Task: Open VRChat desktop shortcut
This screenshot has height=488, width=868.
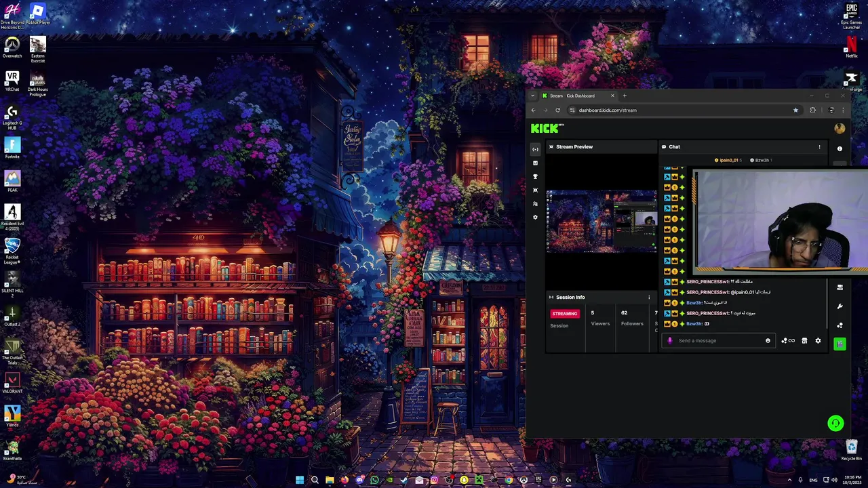Action: [12, 81]
